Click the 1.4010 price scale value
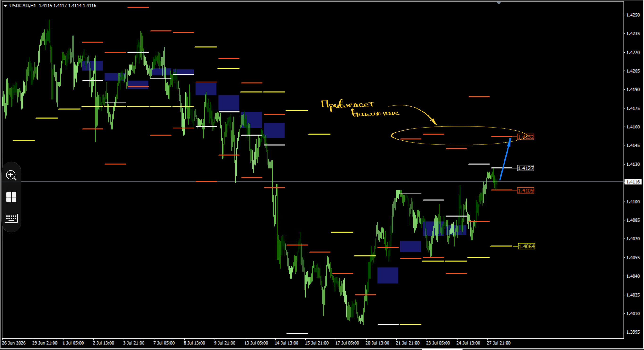The height and width of the screenshot is (350, 644). click(633, 313)
